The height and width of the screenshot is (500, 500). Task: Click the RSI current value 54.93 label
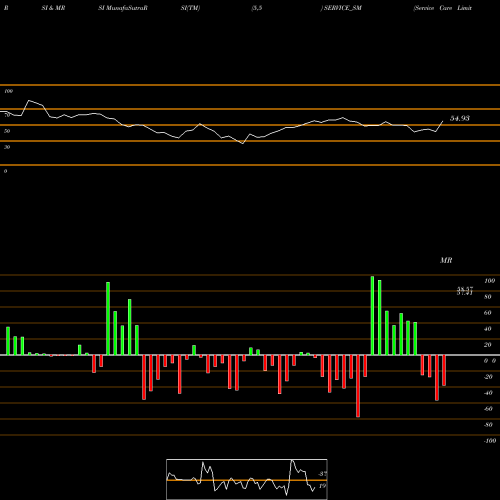pos(460,118)
